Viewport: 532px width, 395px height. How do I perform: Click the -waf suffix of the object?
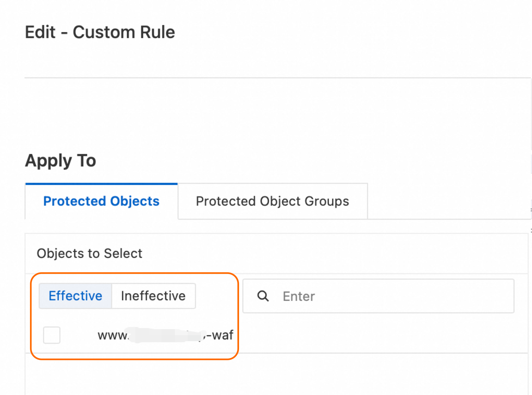(x=220, y=335)
